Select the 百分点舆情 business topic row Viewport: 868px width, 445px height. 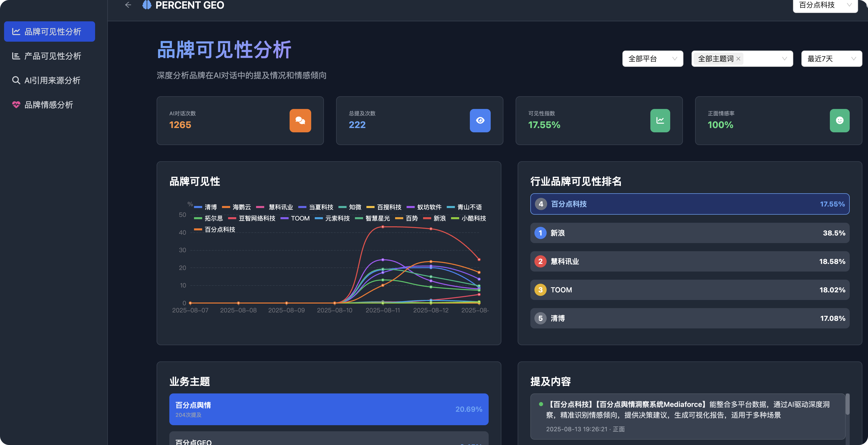(328, 409)
